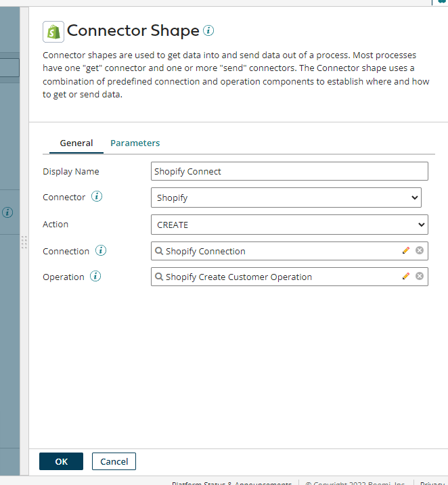Click the search icon in Connection field
The image size is (448, 485).
click(159, 251)
